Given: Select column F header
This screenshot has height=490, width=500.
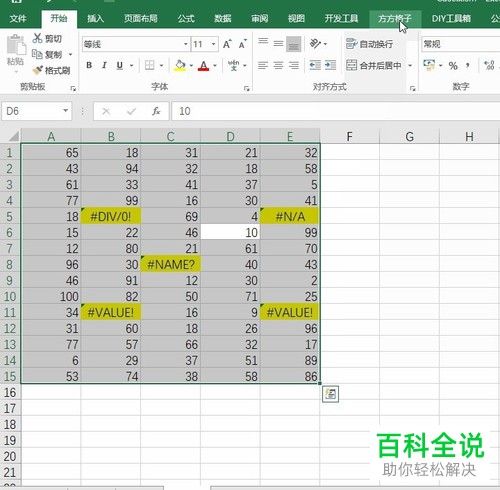Looking at the screenshot, I should [349, 136].
